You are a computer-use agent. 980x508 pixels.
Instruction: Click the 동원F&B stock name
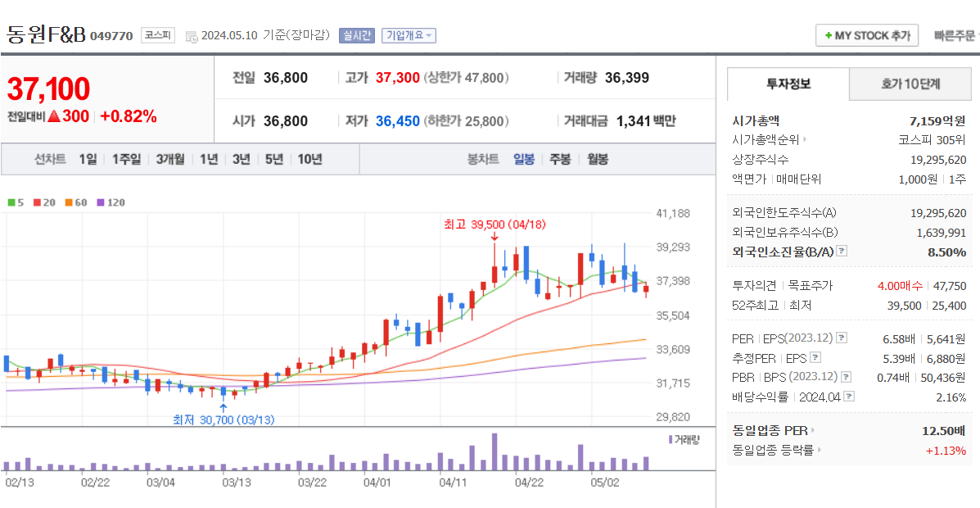(46, 34)
